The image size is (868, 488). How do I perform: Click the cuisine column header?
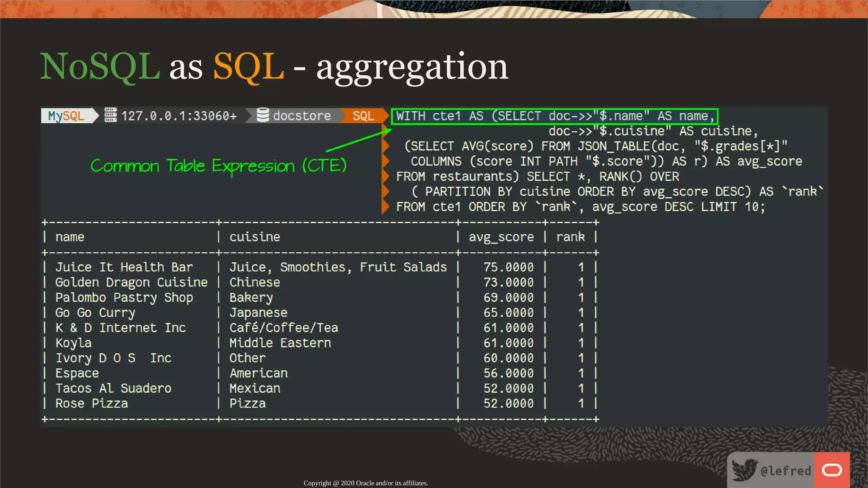pos(255,237)
